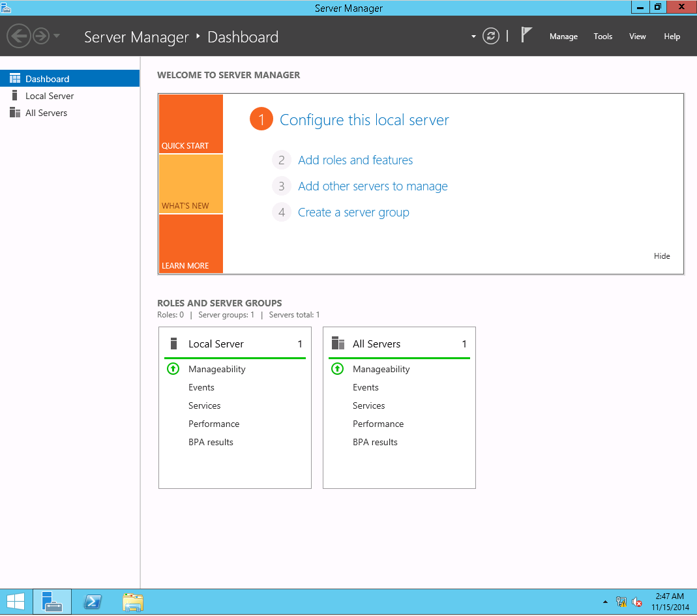Click the Server Manager title bar icon
697x616 pixels.
click(x=6, y=8)
